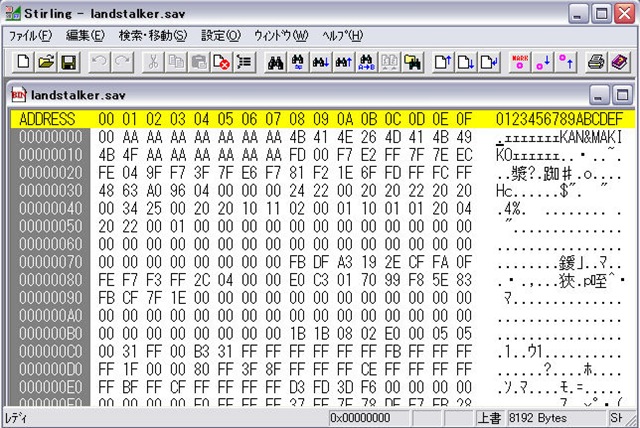Screen dimensions: 640x428
Task: Minimize the landstalker.sav child window
Action: tap(599, 95)
